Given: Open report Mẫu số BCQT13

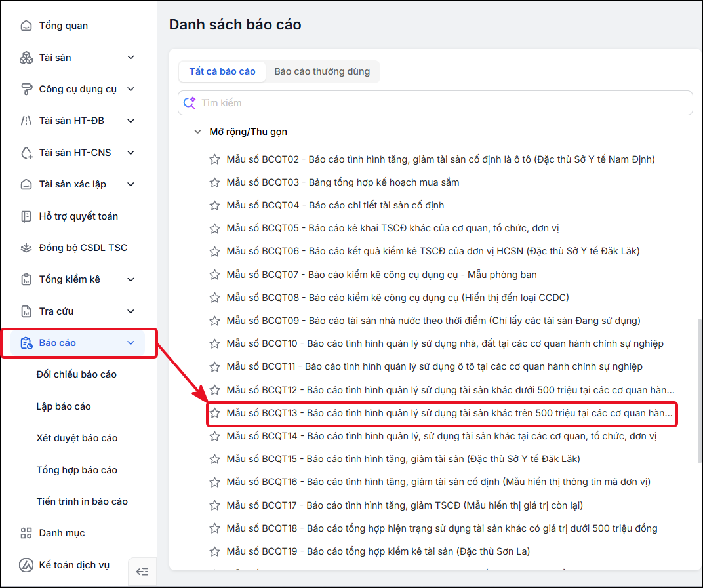Looking at the screenshot, I should click(x=449, y=413).
